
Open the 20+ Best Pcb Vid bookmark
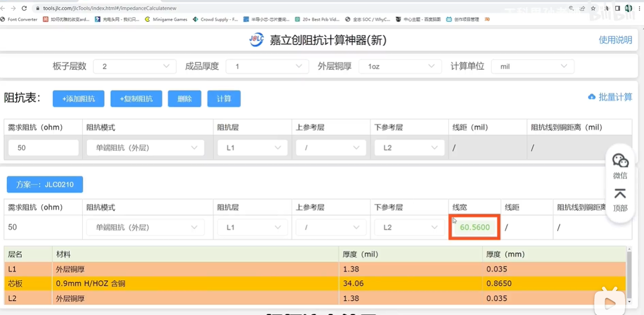click(x=317, y=19)
